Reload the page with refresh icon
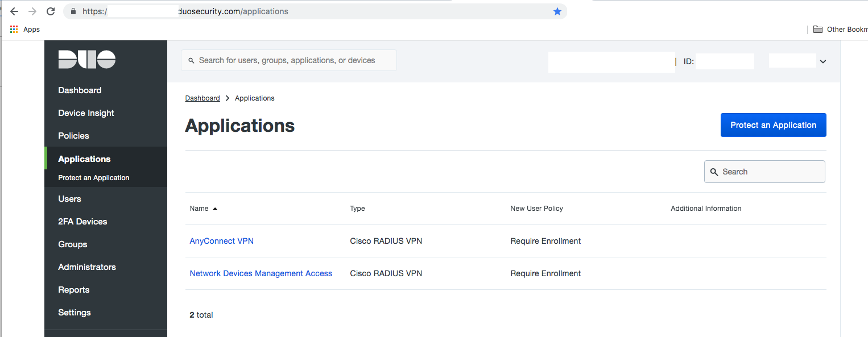 tap(51, 11)
